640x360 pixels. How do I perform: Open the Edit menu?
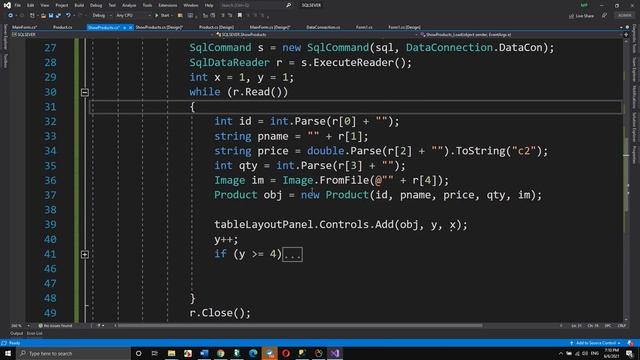[31, 5]
